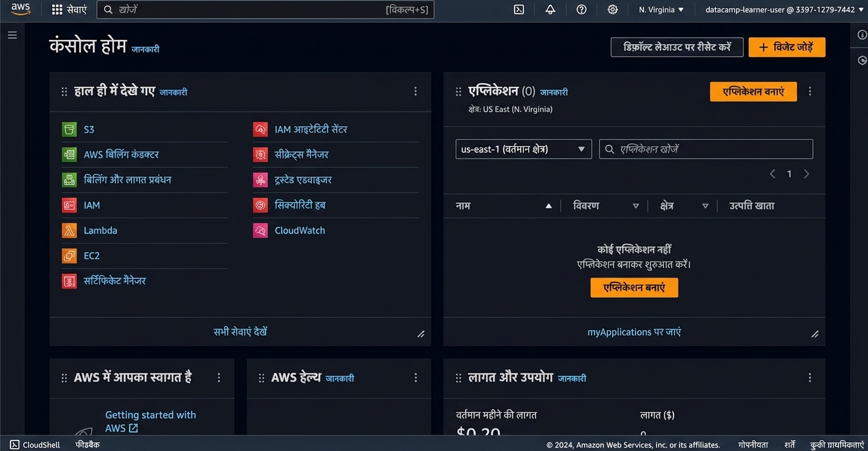
Task: Click the resize handle of हाल ही में देखे गए widget
Action: (421, 334)
